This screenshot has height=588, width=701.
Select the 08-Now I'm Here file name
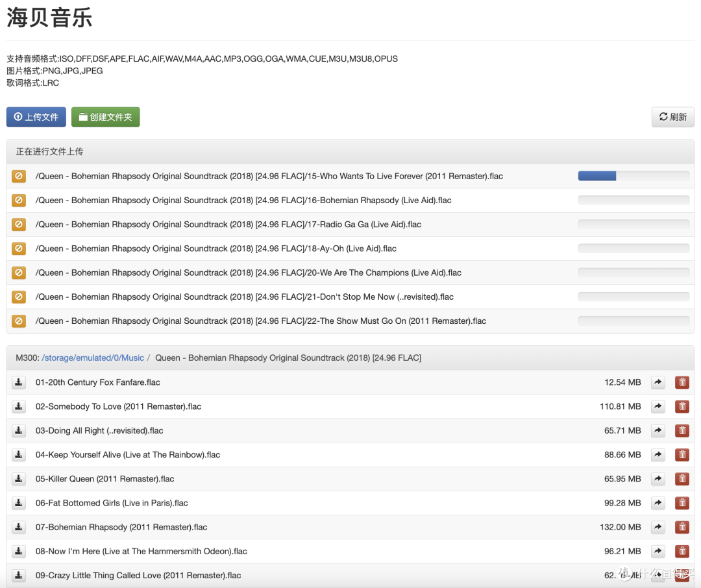(141, 552)
